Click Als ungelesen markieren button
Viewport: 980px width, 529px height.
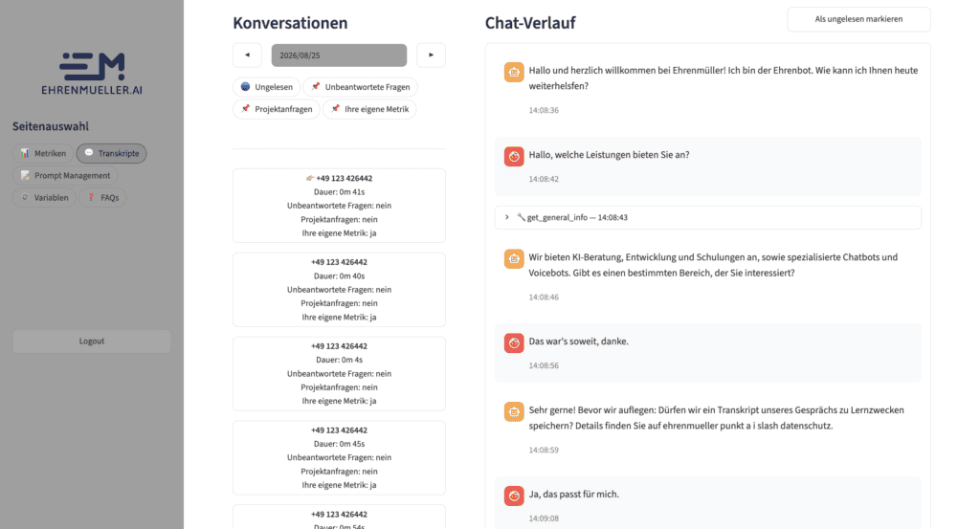click(858, 19)
